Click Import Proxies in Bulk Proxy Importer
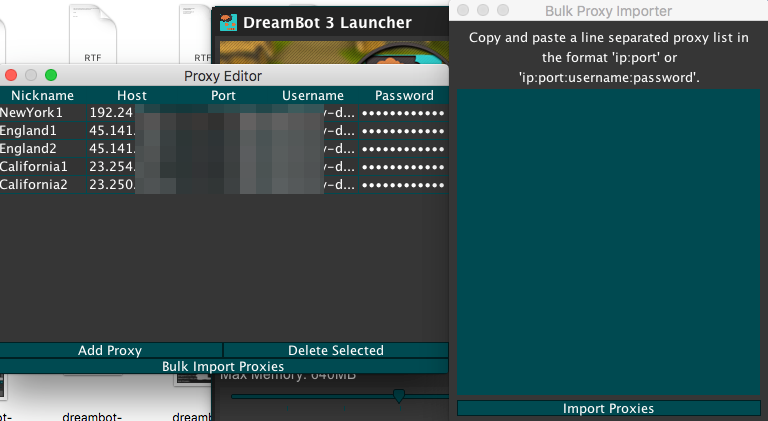This screenshot has width=768, height=421. [x=608, y=408]
